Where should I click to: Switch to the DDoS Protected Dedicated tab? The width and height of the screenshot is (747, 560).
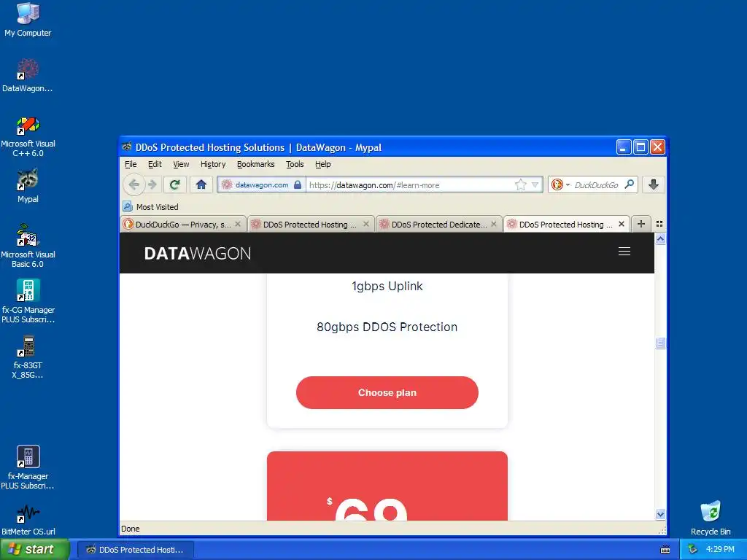[x=438, y=225]
